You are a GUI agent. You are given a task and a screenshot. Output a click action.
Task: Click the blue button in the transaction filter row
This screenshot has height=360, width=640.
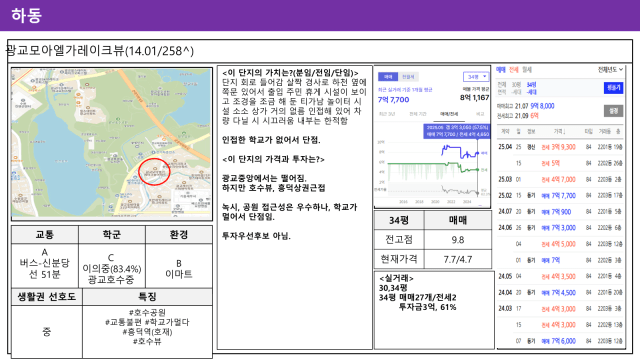613,88
